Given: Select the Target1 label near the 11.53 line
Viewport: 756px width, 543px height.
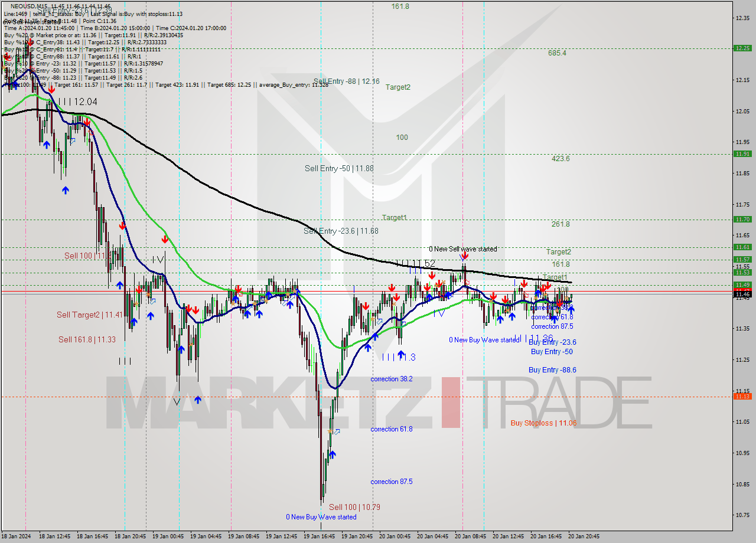Looking at the screenshot, I should click(x=555, y=277).
